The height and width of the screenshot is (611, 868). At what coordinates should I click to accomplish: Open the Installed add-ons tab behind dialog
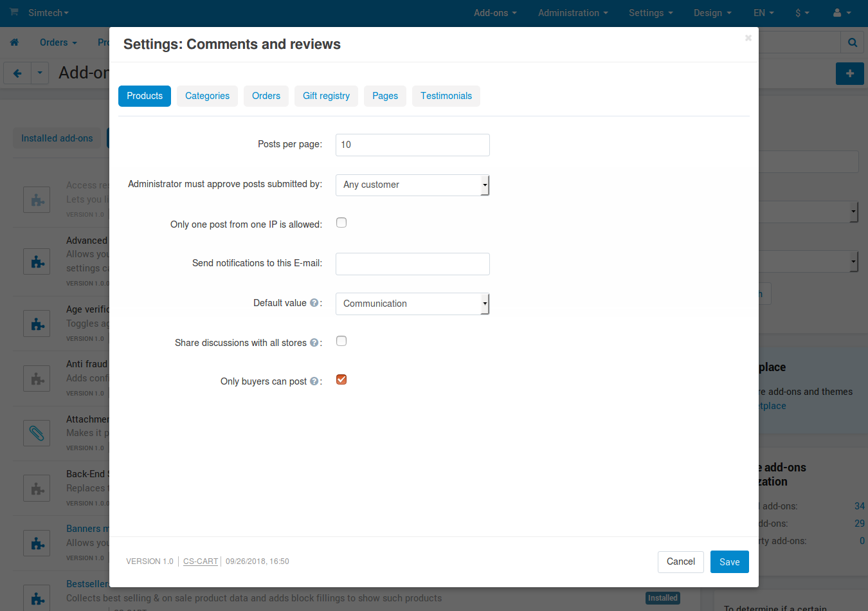[x=57, y=138]
